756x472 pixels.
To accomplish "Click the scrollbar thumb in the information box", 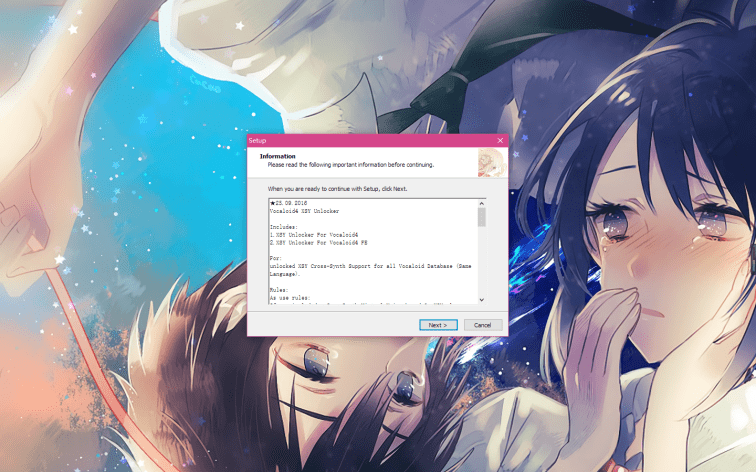I will [x=481, y=217].
